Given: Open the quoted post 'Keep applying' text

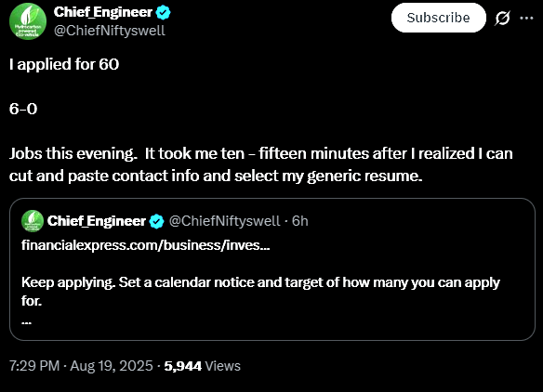Looking at the screenshot, I should coord(260,292).
